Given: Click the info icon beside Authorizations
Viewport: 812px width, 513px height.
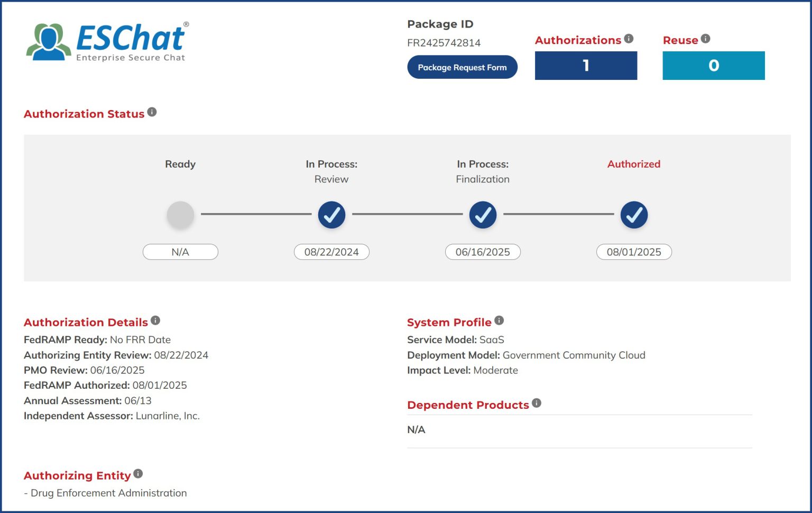Looking at the screenshot, I should coord(629,39).
